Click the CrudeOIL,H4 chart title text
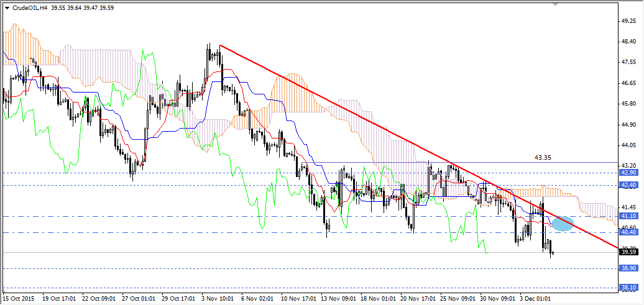This screenshot has height=305, width=644. pyautogui.click(x=30, y=7)
